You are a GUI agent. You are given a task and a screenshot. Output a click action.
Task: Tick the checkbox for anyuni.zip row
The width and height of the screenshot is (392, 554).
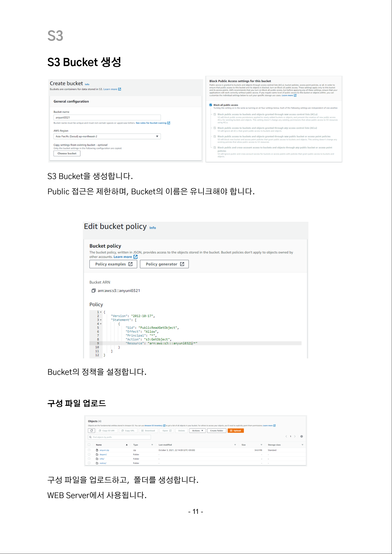[89, 450]
